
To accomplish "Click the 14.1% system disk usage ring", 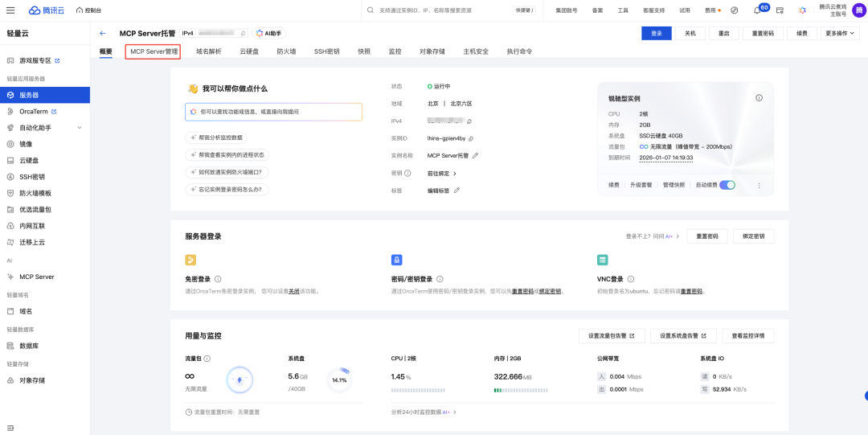I will pos(339,380).
